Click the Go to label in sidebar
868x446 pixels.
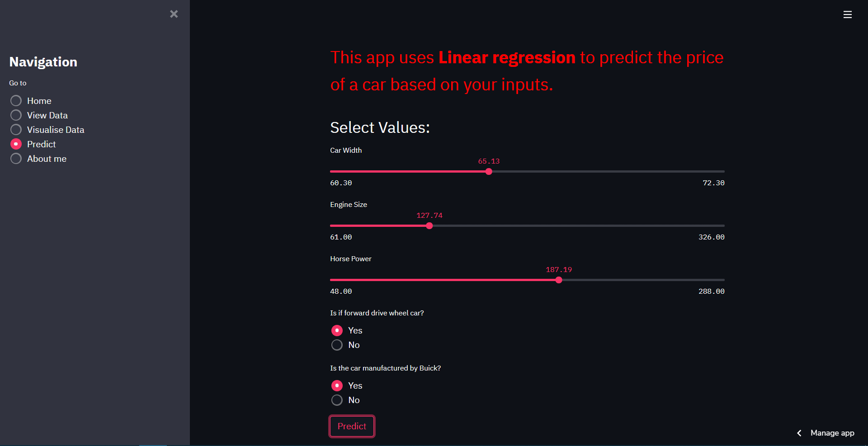click(18, 83)
